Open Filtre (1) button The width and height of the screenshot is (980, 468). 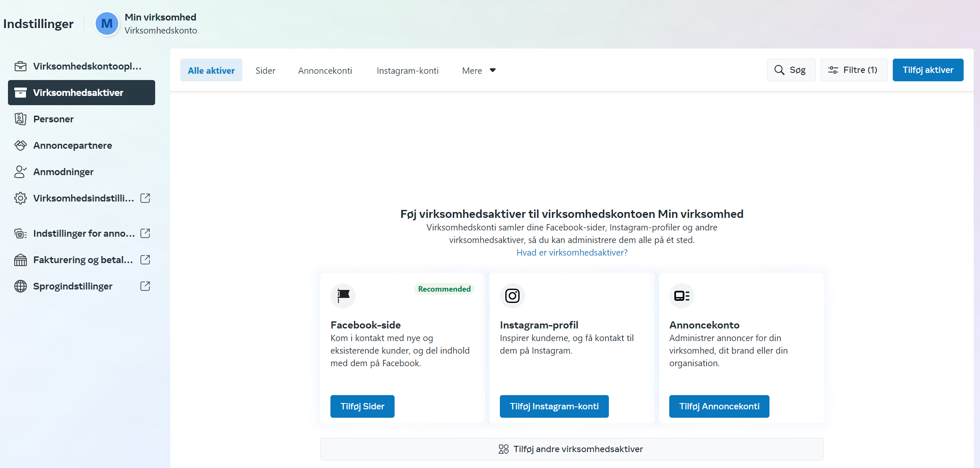click(854, 70)
